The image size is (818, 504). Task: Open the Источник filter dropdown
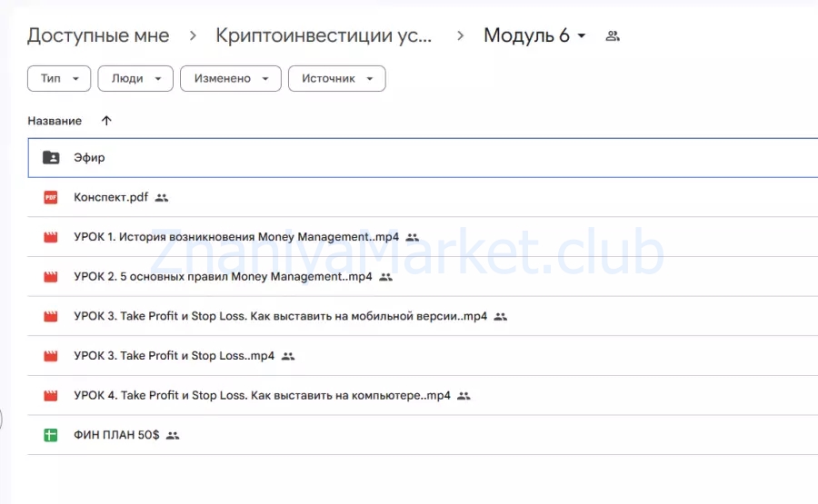tap(337, 79)
